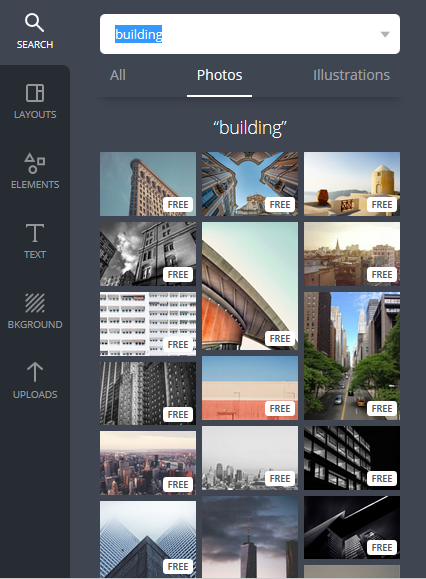Open the Search panel magnifier icon
Viewport: 426px width, 579px height.
[x=34, y=23]
